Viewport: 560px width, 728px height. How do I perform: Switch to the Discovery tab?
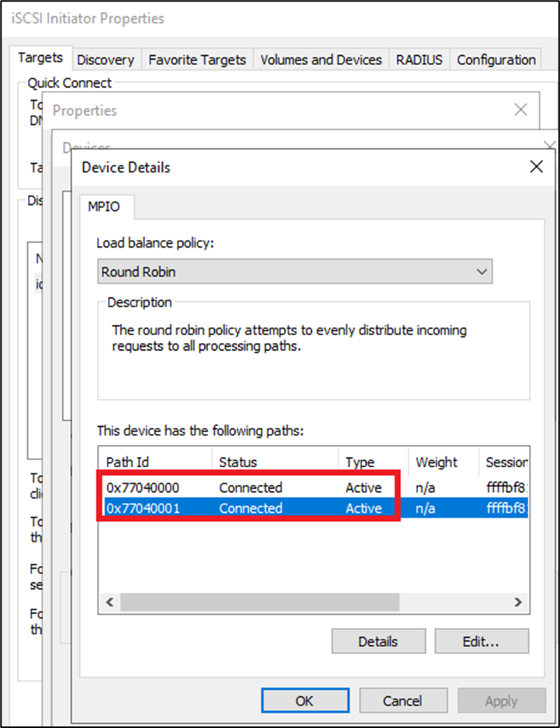click(x=105, y=60)
